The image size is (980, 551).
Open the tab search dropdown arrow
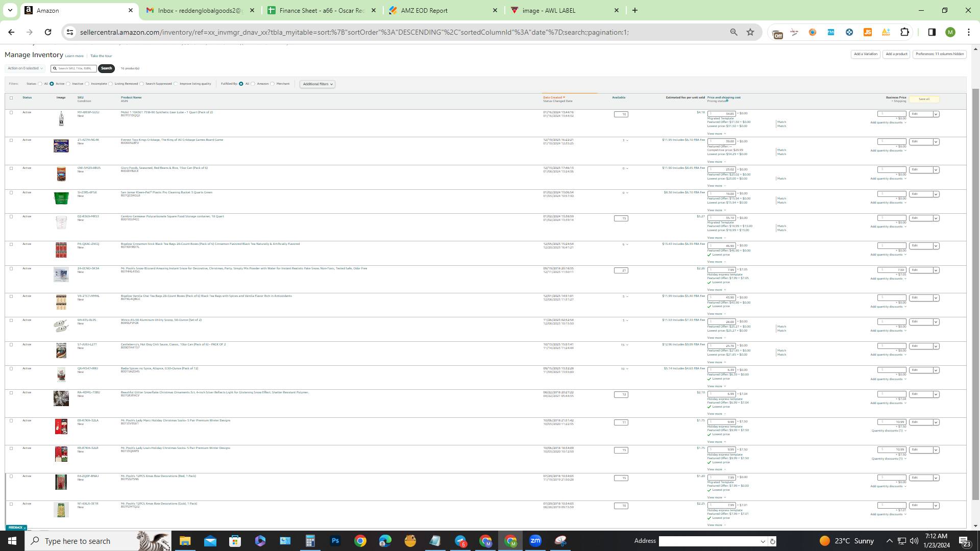10,10
